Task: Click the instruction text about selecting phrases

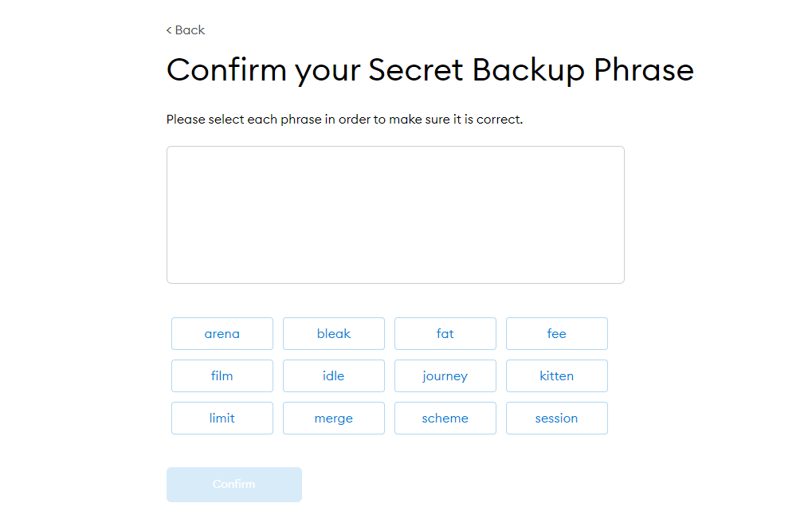Action: point(344,120)
